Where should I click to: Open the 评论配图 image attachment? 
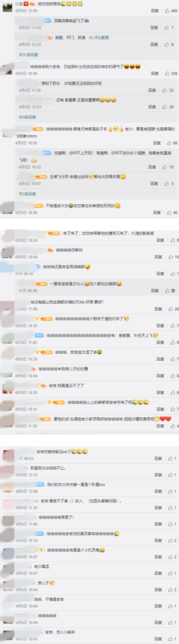99,38
